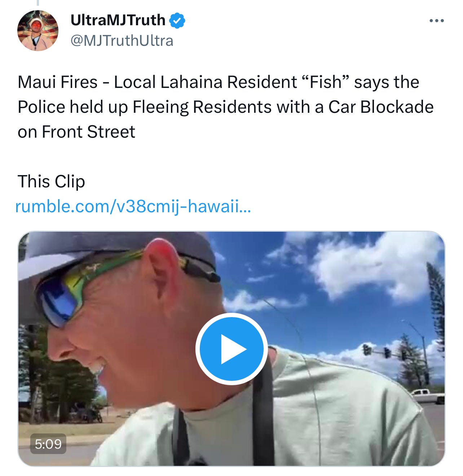Click the blue verified checkmark badge
The width and height of the screenshot is (463, 476).
(x=177, y=20)
